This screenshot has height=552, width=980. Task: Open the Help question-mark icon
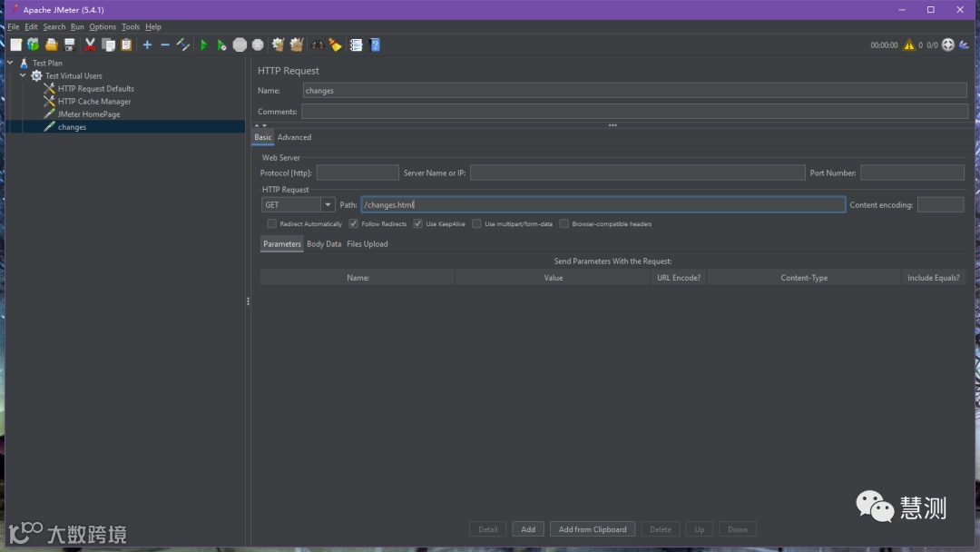point(375,45)
